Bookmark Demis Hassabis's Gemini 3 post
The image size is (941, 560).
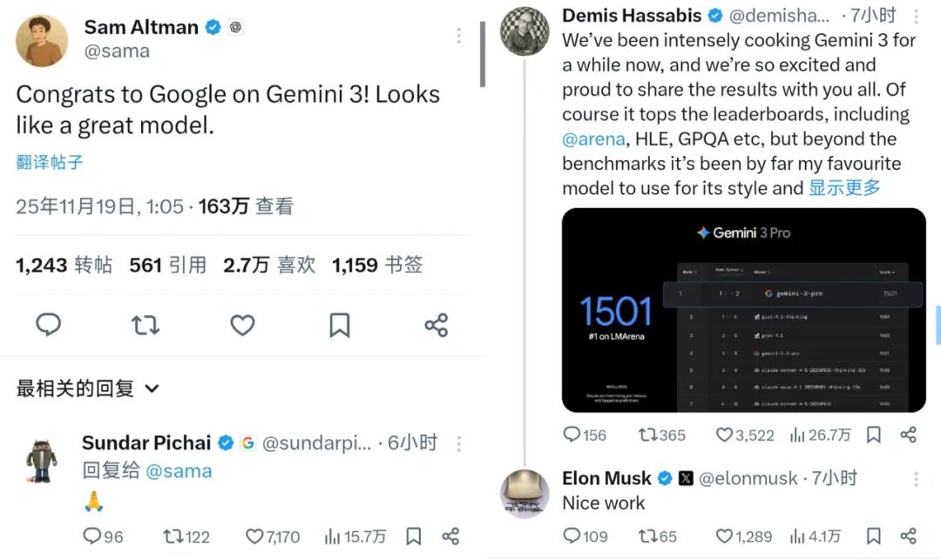coord(874,435)
